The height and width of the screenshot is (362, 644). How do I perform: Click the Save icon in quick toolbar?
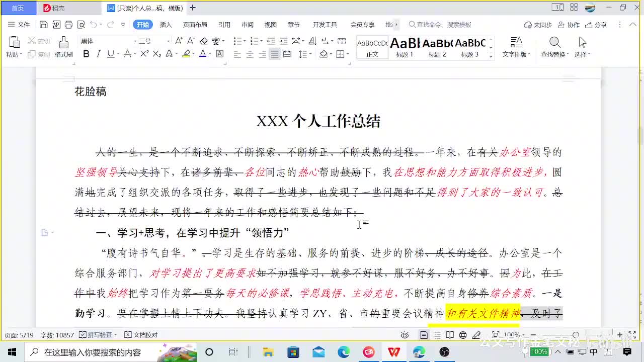[x=44, y=25]
